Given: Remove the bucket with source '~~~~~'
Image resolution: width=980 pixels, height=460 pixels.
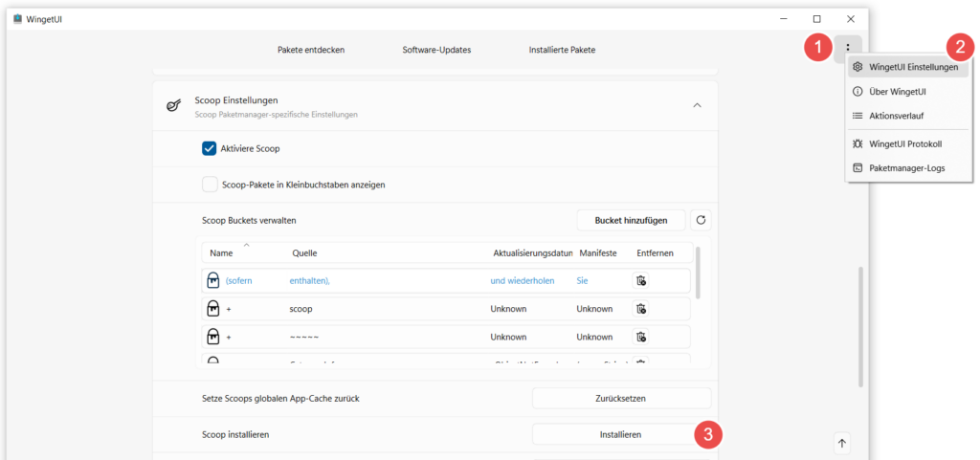Looking at the screenshot, I should [x=640, y=337].
